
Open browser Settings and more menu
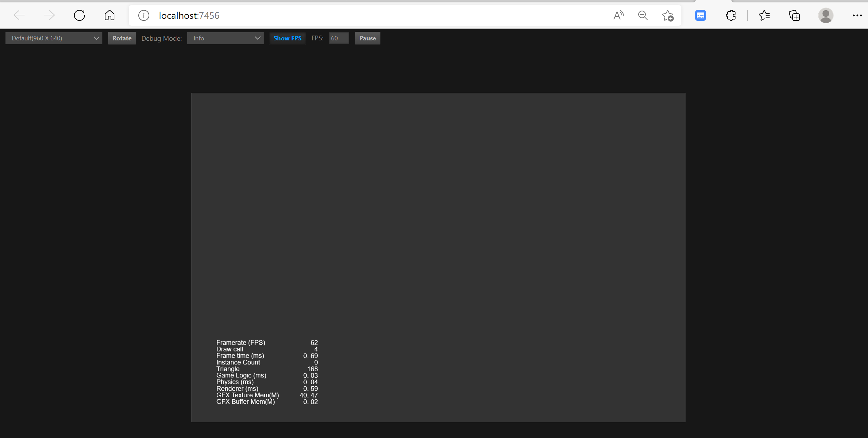tap(857, 15)
